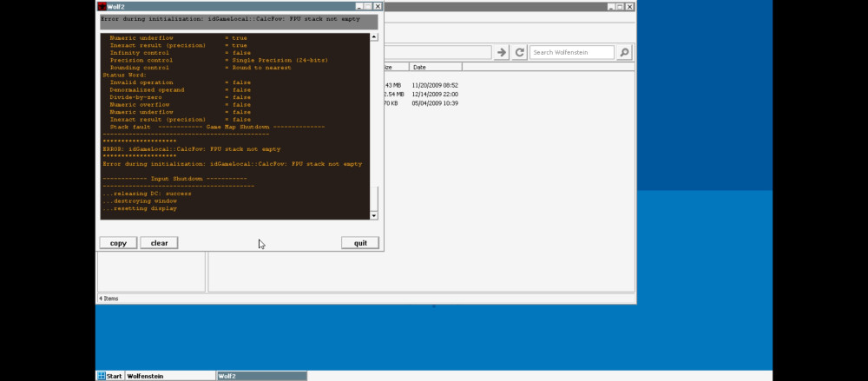Click the go arrow icon beside the address bar
This screenshot has height=381, width=868.
(x=501, y=52)
